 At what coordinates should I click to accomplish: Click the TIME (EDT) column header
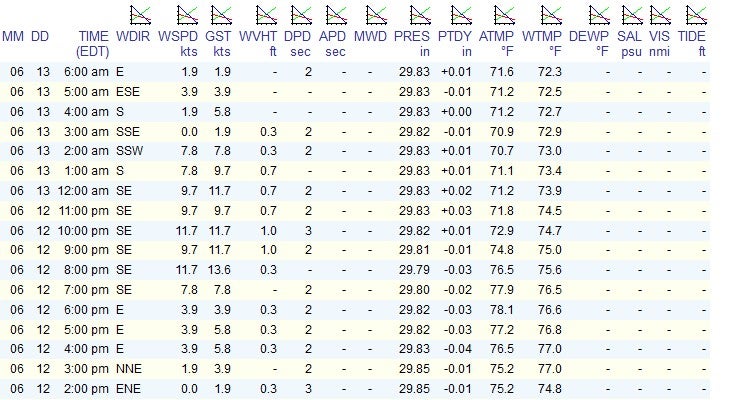click(x=94, y=44)
